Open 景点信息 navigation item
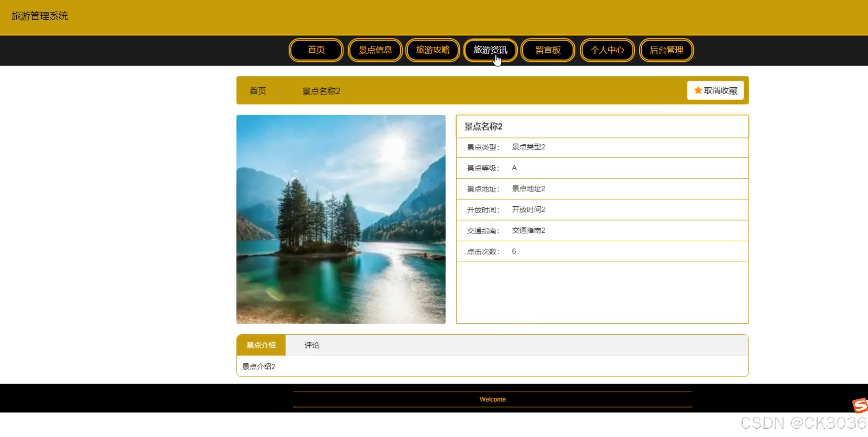868x437 pixels. (x=375, y=50)
